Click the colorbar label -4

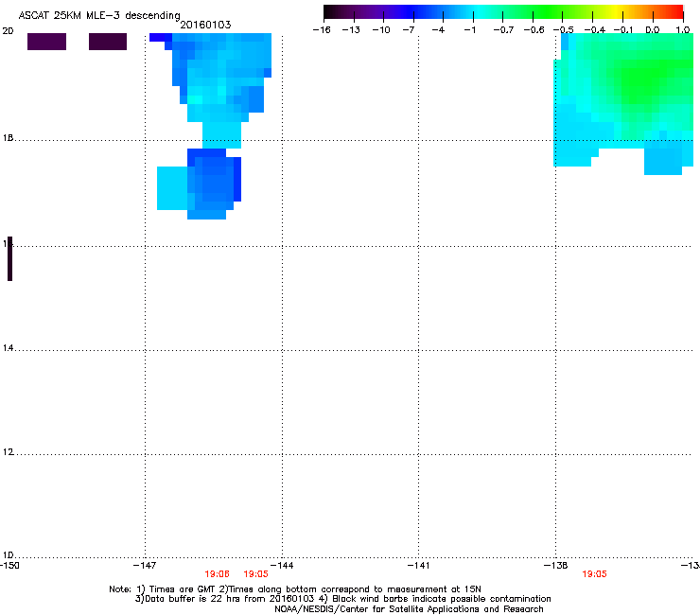pyautogui.click(x=438, y=30)
